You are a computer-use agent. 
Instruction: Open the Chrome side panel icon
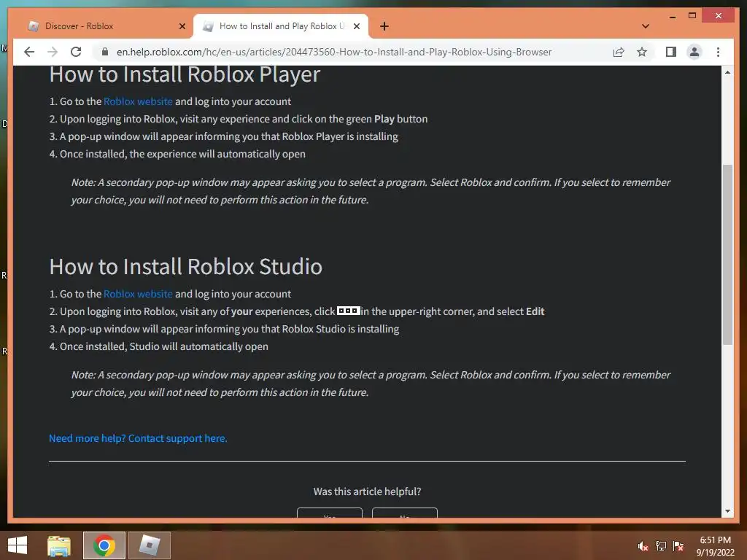[671, 52]
